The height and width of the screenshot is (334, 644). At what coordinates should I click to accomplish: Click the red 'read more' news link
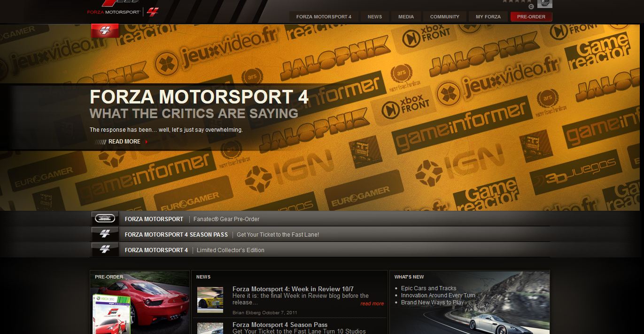point(372,304)
